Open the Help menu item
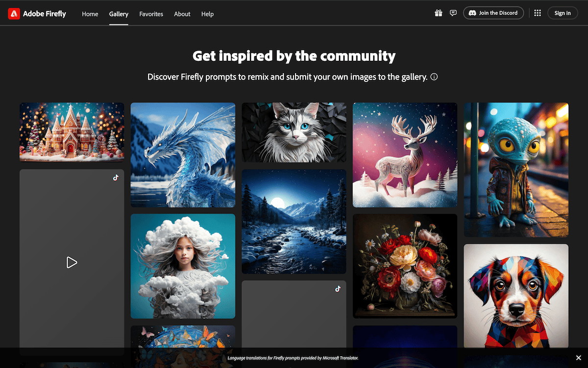The width and height of the screenshot is (588, 368). click(x=207, y=14)
